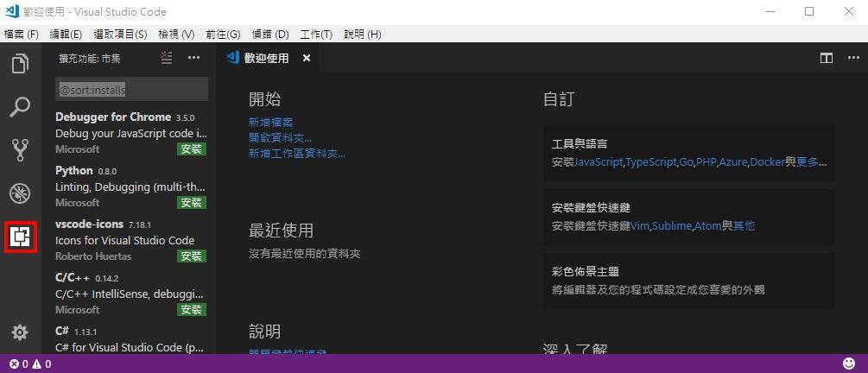868x373 pixels.
Task: Click the Vim keybindings link
Action: pyautogui.click(x=640, y=226)
